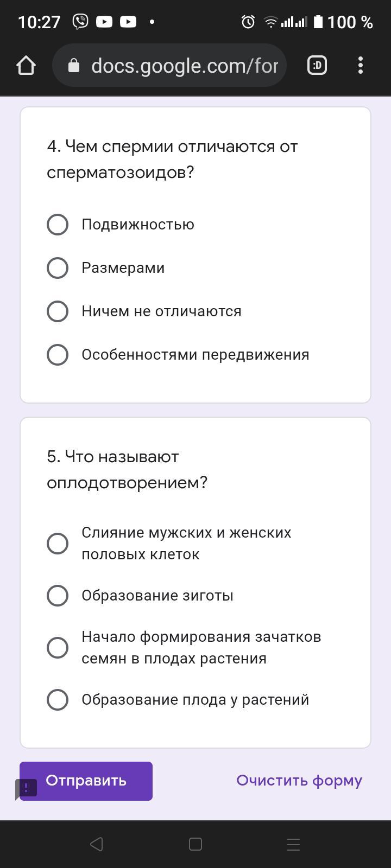
Task: Pick the "Образование зиготы" option
Action: coord(58,596)
